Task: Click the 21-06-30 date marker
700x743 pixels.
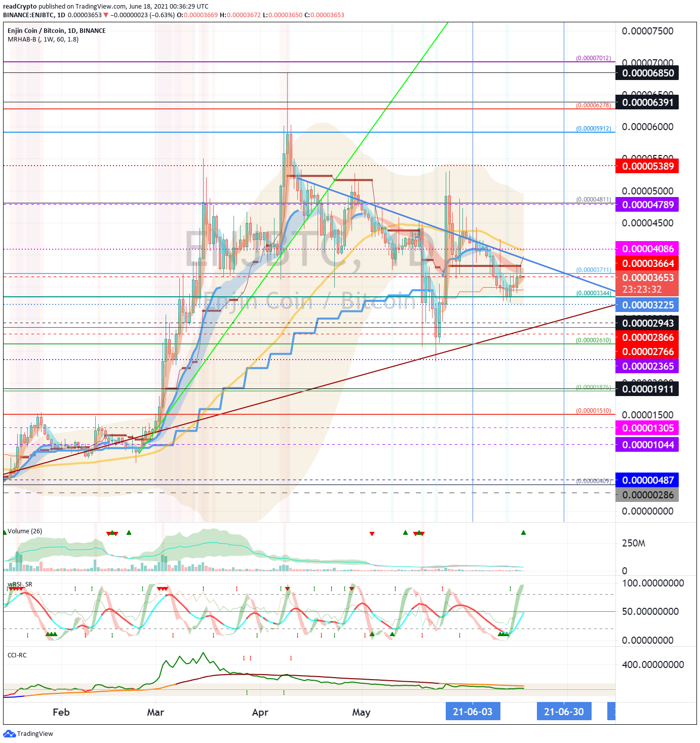Action: click(564, 712)
